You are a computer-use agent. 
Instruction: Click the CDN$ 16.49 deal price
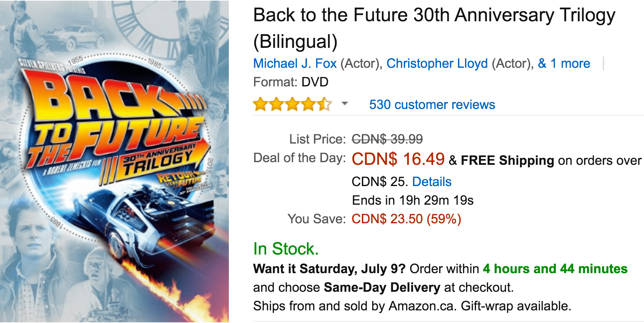tap(398, 159)
